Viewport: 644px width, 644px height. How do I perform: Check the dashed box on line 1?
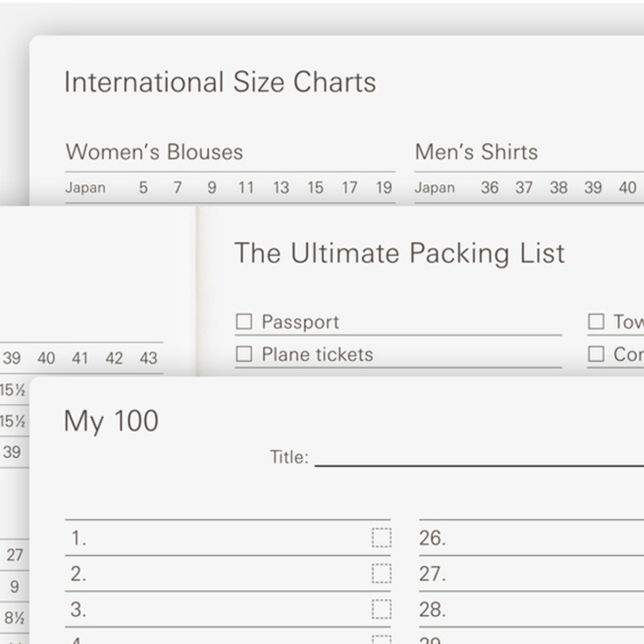(x=381, y=537)
